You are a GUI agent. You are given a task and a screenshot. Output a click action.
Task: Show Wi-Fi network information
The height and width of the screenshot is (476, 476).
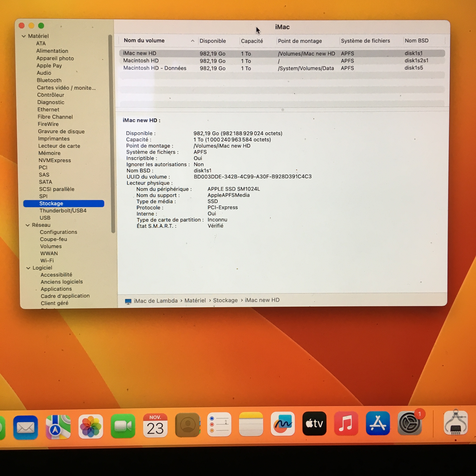(x=47, y=261)
